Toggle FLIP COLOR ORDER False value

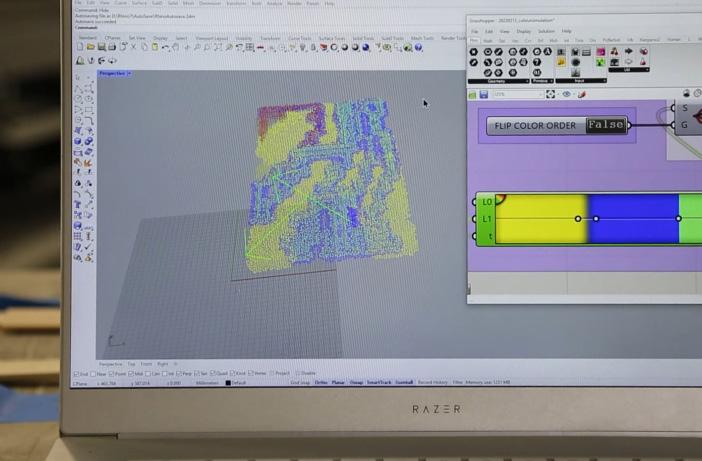tap(606, 125)
